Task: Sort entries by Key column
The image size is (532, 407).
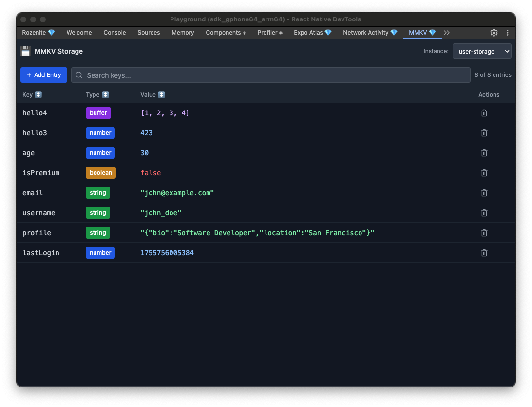Action: pyautogui.click(x=32, y=95)
